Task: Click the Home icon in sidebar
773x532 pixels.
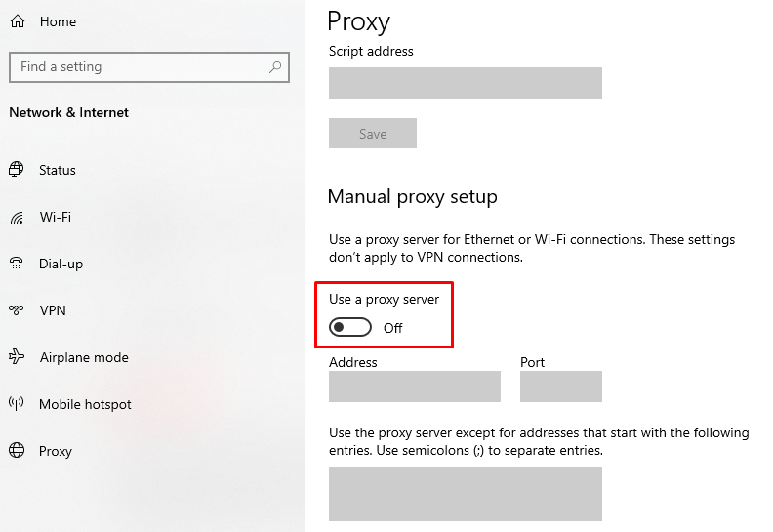Action: coord(18,21)
